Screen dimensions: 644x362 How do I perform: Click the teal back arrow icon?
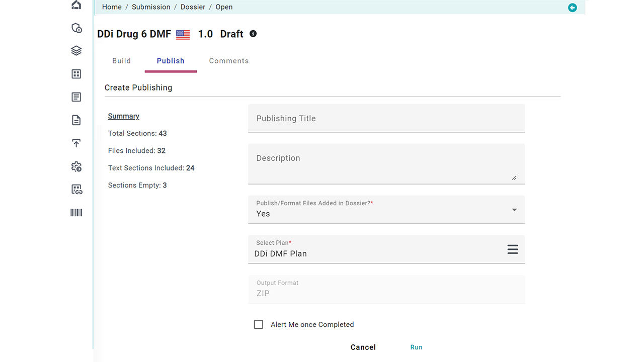pyautogui.click(x=572, y=8)
